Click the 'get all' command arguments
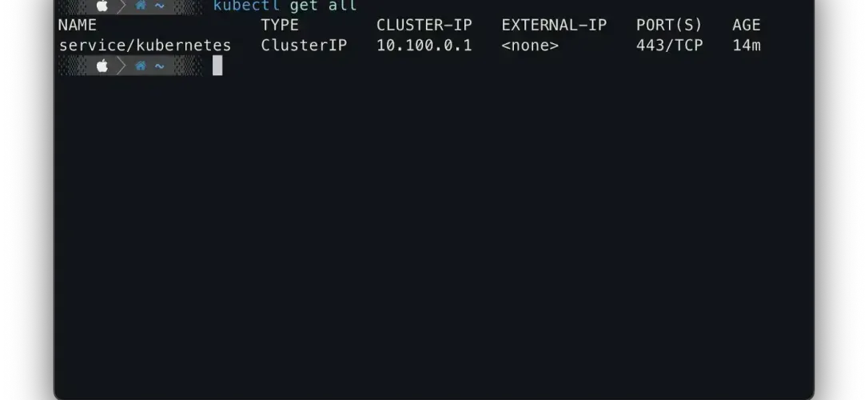Screen dimensions: 868x400 [323, 6]
